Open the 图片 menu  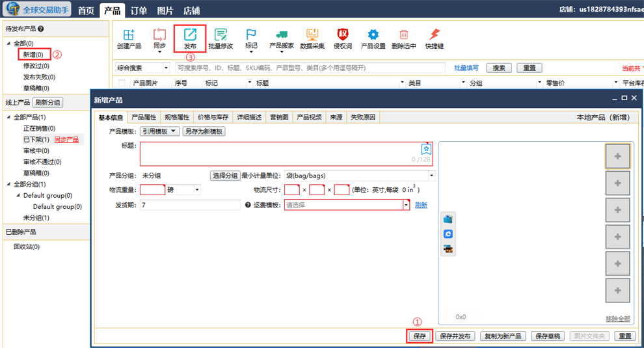pyautogui.click(x=165, y=10)
